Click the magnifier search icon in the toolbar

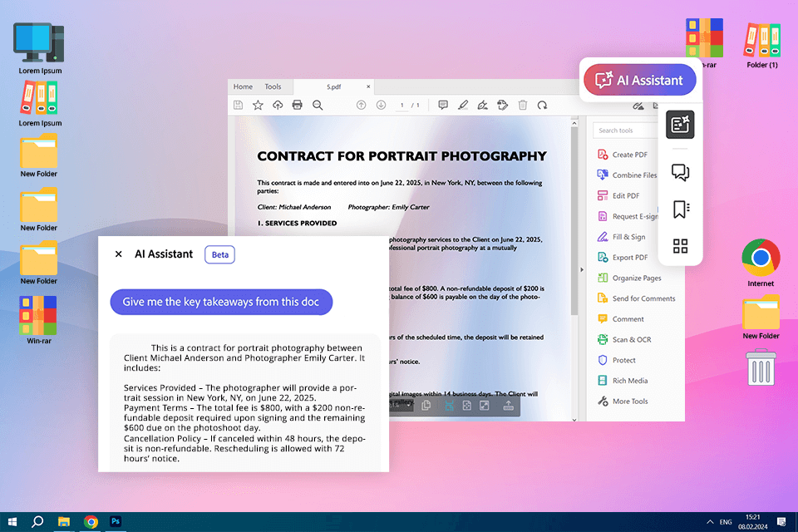point(318,105)
